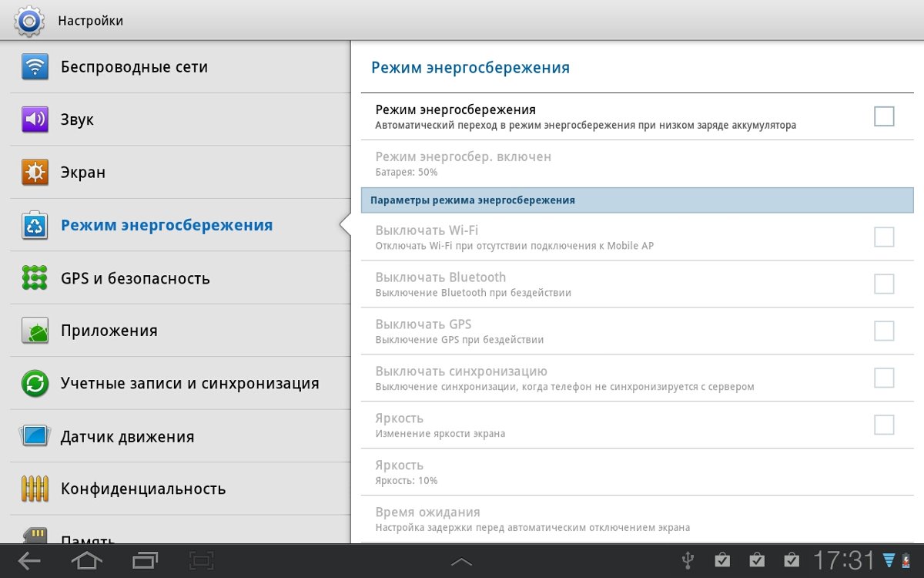Toggle the Выключать GPS checkbox
The image size is (924, 578).
pyautogui.click(x=884, y=331)
